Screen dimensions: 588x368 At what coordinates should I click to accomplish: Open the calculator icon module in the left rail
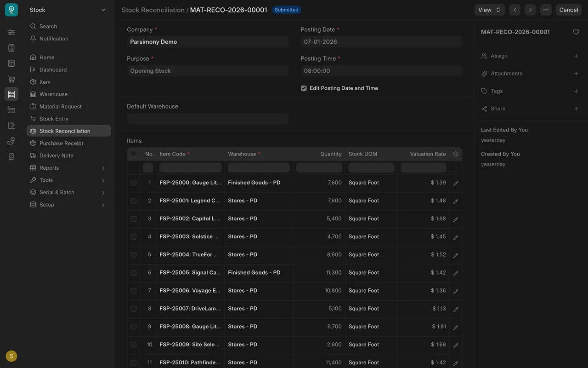[x=11, y=48]
